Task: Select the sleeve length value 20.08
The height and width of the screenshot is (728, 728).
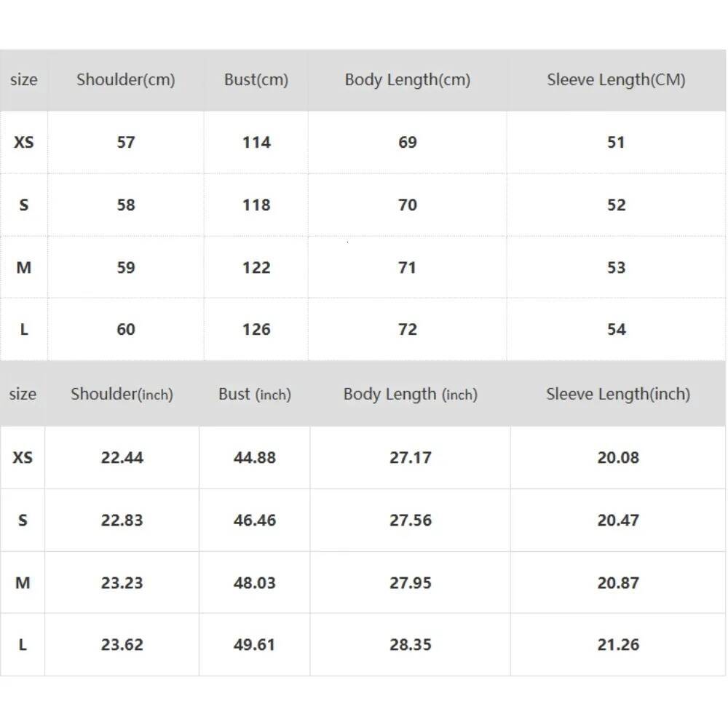Action: [x=618, y=458]
